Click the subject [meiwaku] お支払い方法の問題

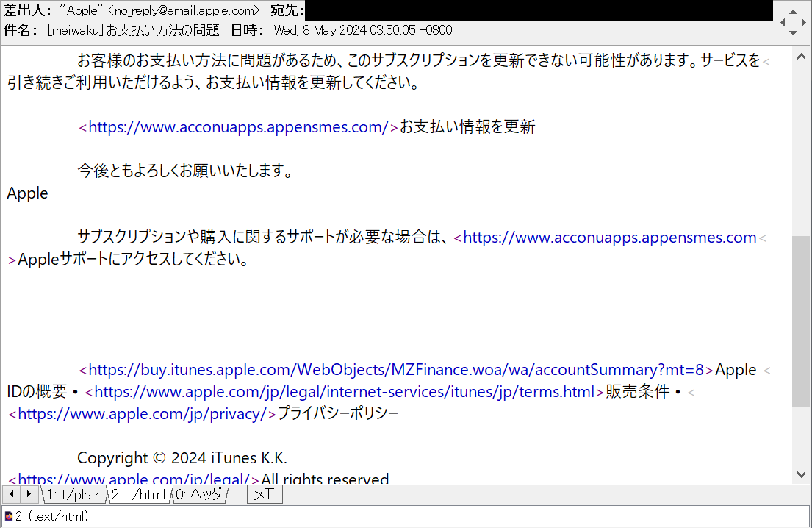(133, 31)
